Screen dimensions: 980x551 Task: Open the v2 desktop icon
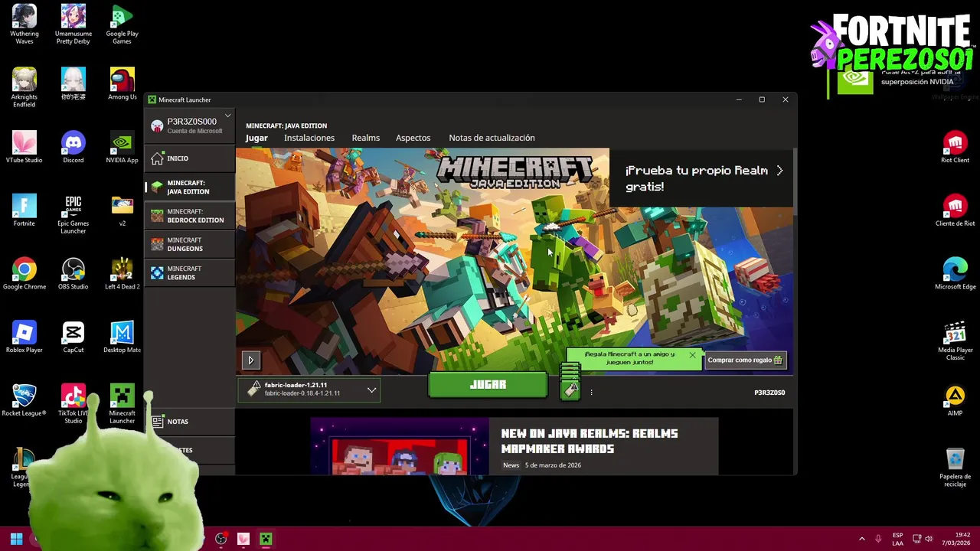[x=122, y=210]
